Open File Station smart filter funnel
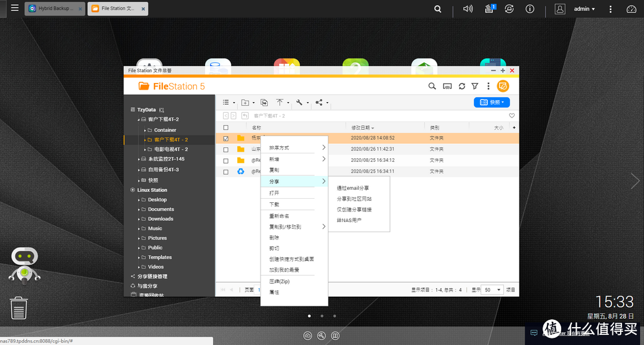 tap(475, 86)
